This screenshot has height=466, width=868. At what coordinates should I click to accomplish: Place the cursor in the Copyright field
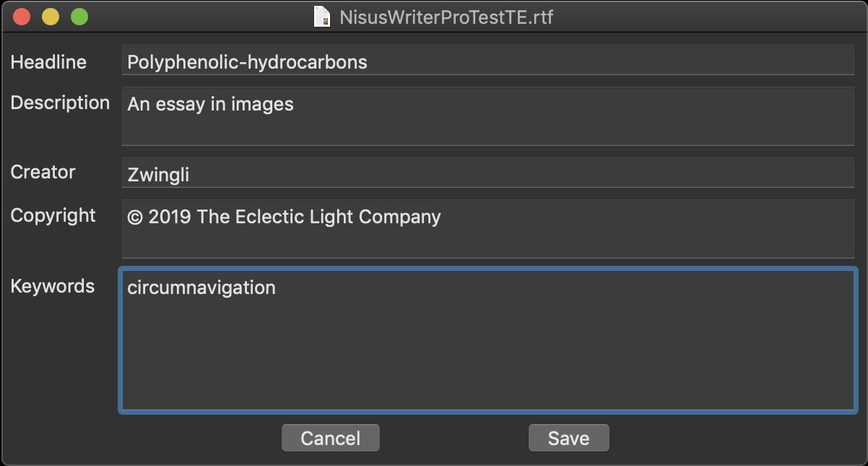(x=487, y=229)
